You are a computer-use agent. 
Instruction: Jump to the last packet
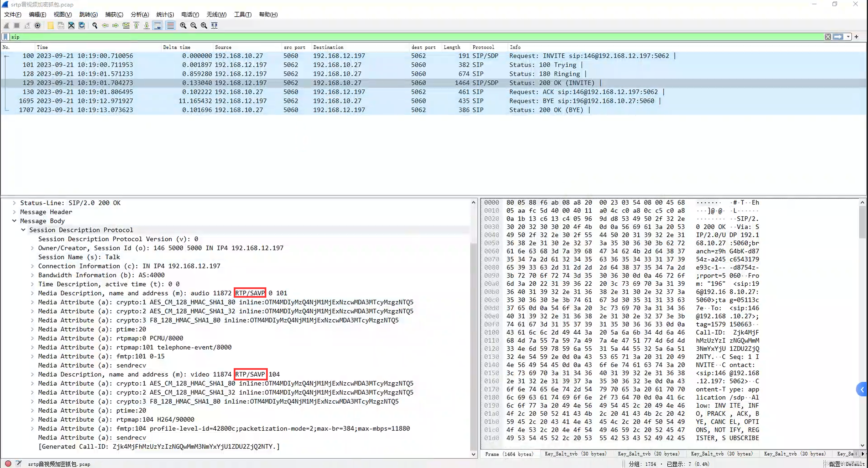click(147, 25)
